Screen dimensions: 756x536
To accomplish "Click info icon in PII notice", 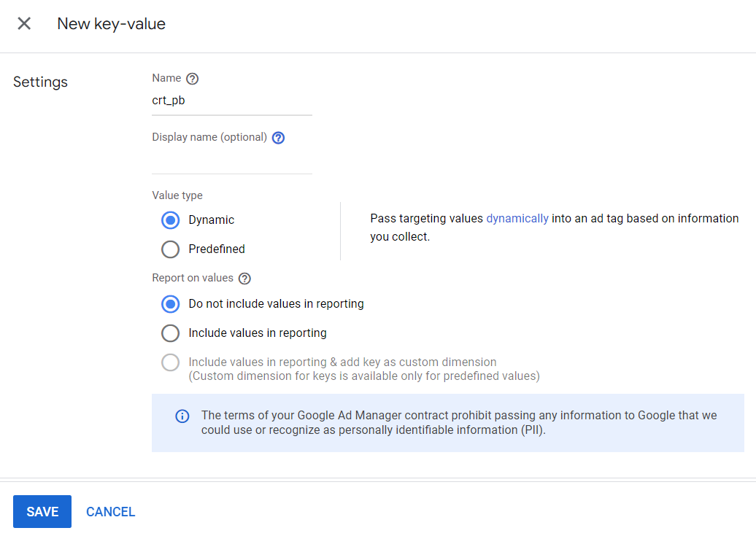I will (x=182, y=416).
